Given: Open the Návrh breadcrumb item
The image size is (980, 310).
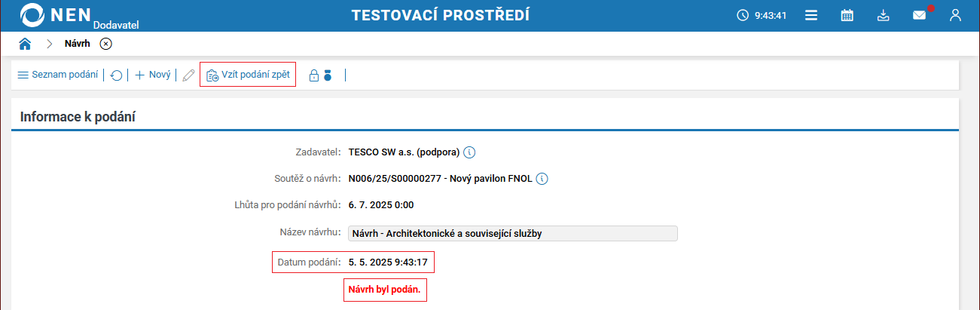Looking at the screenshot, I should click(78, 44).
